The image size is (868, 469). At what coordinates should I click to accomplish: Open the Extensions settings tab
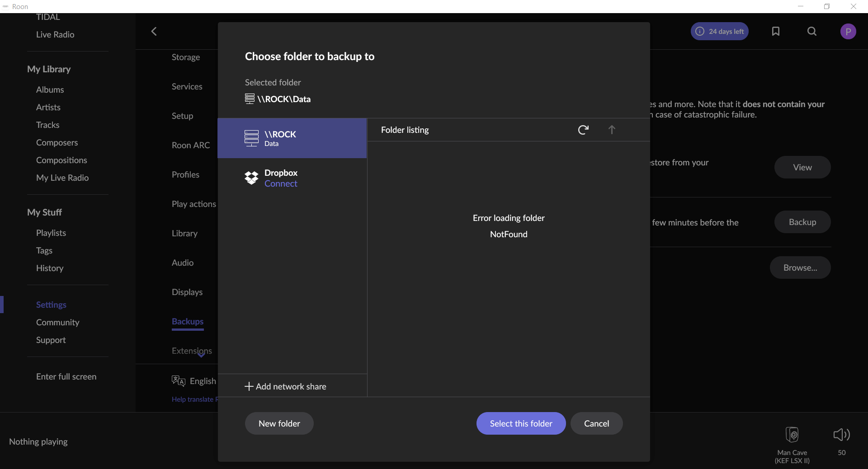click(x=192, y=351)
